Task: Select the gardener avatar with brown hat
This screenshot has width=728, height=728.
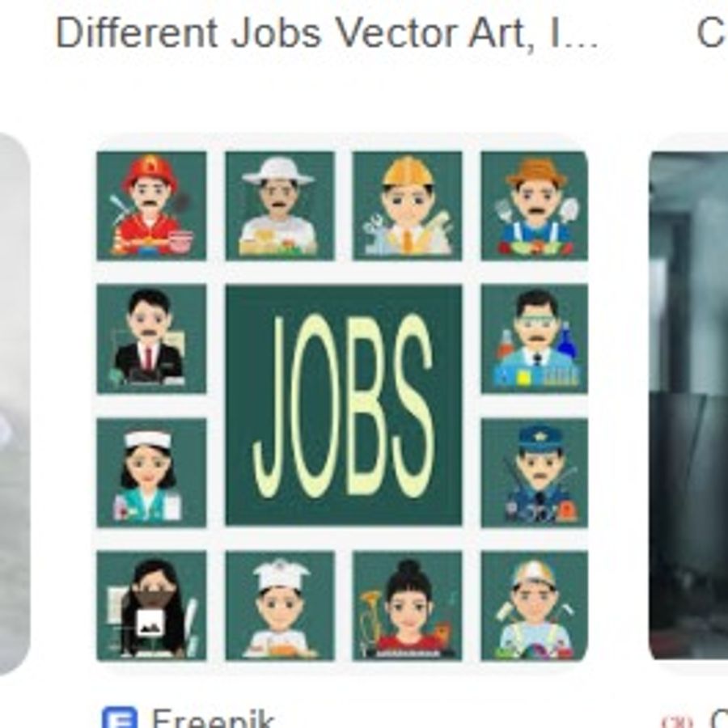Action: pyautogui.click(x=535, y=205)
